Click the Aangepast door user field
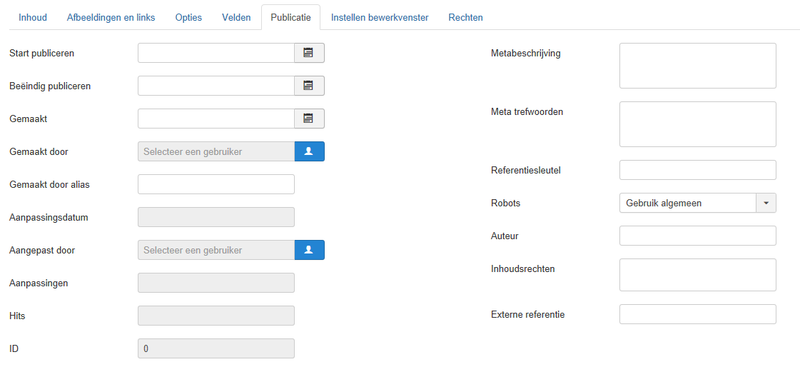This screenshot has width=800, height=372. point(216,250)
